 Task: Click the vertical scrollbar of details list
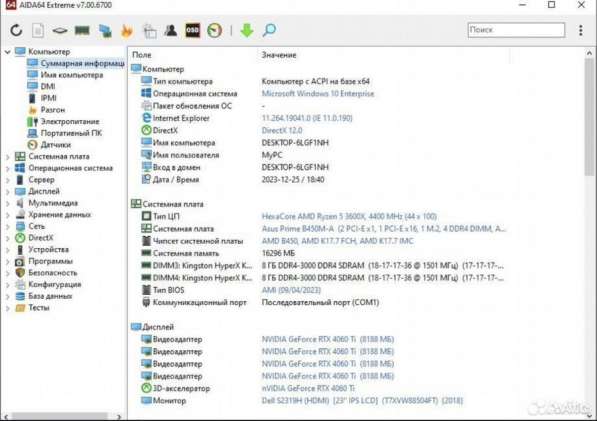tap(589, 117)
